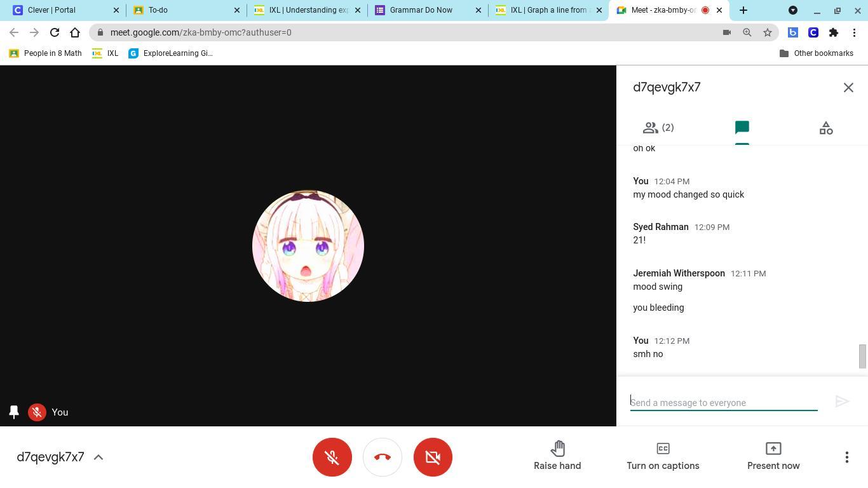Click the Send a message to everyone field
868x488 pixels.
(x=724, y=402)
